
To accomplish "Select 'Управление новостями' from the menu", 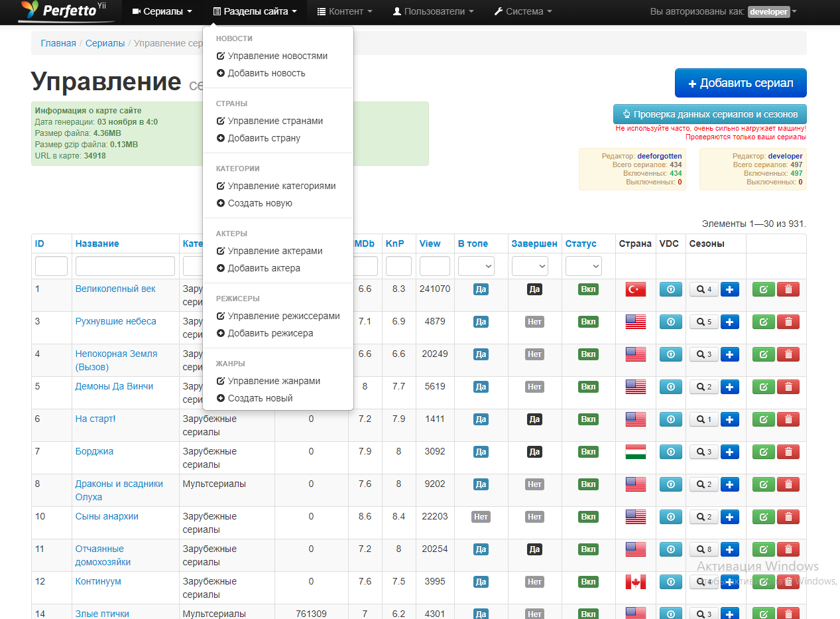I will click(277, 56).
